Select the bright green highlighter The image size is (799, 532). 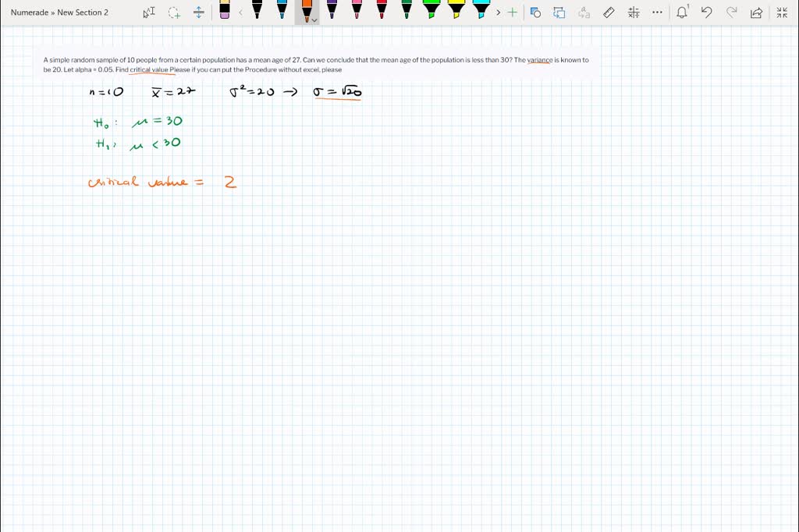pyautogui.click(x=431, y=10)
